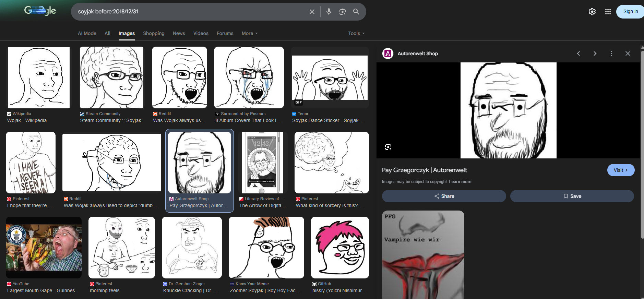Click 'Pay Grzegorczyk | Autorenwelt' title text
The image size is (644, 299).
[425, 170]
